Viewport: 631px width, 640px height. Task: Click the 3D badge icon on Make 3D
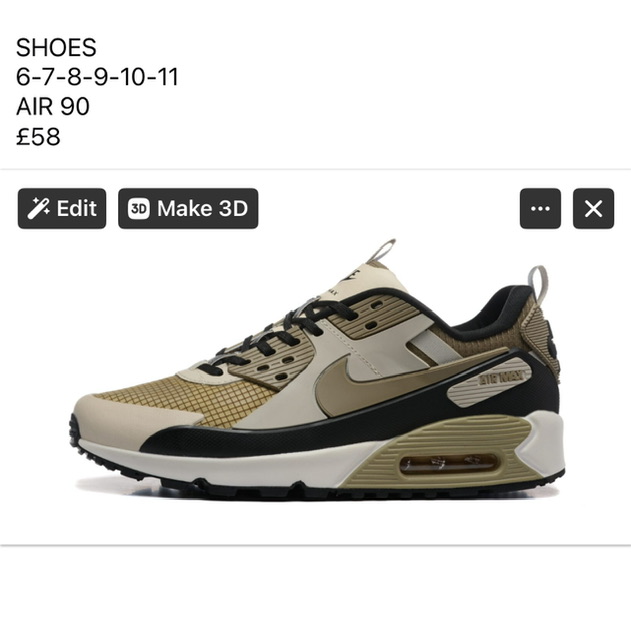click(139, 209)
